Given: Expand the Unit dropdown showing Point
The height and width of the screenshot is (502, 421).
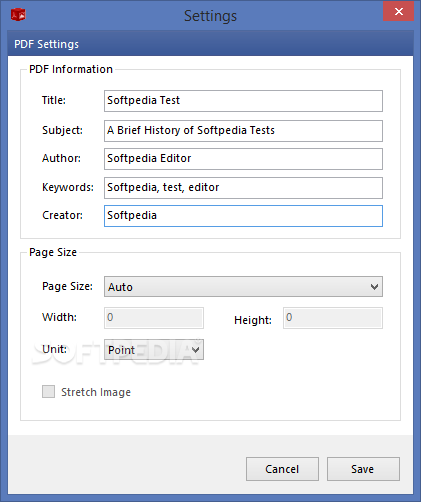Looking at the screenshot, I should point(154,349).
